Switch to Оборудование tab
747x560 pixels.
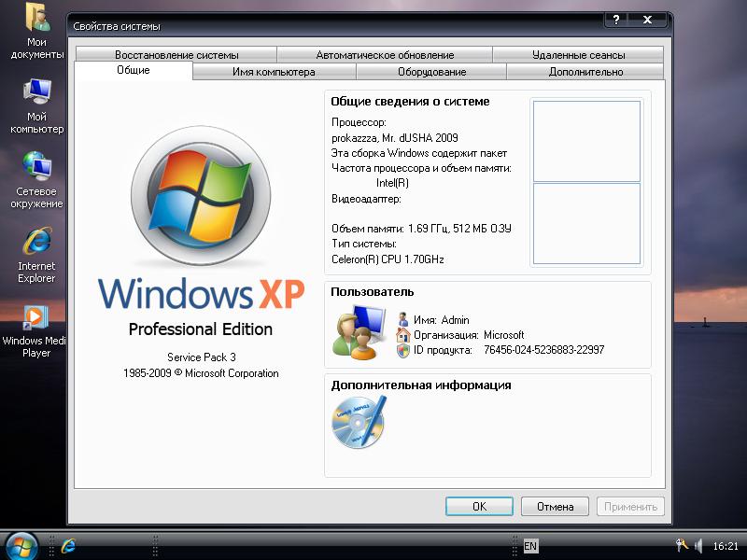point(431,72)
